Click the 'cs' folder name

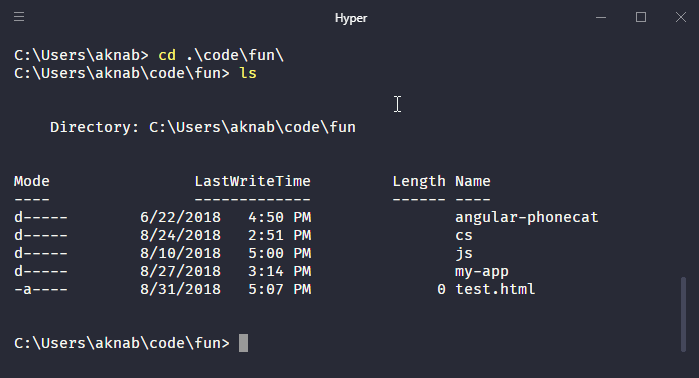point(464,235)
